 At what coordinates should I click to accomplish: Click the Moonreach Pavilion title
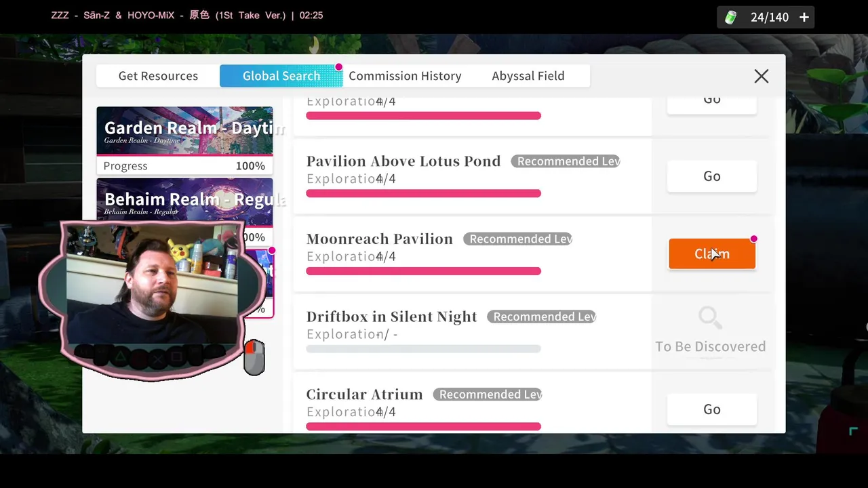tap(379, 239)
